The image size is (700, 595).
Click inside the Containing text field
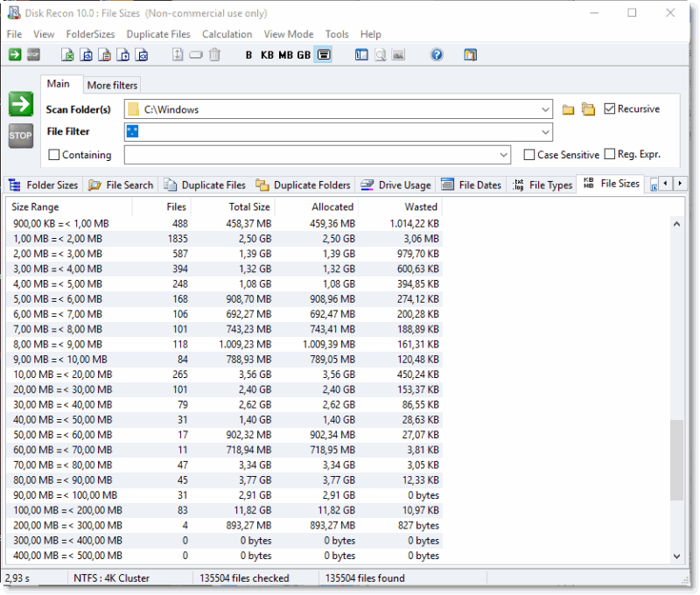click(x=311, y=156)
